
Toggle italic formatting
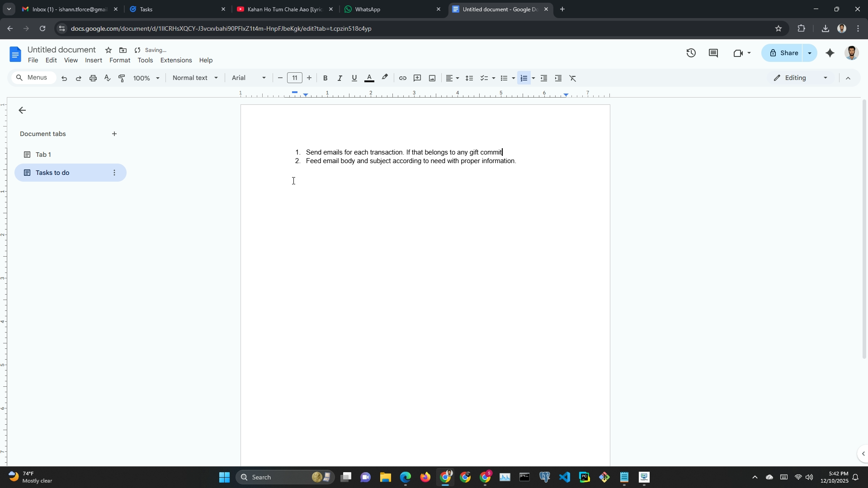[340, 78]
